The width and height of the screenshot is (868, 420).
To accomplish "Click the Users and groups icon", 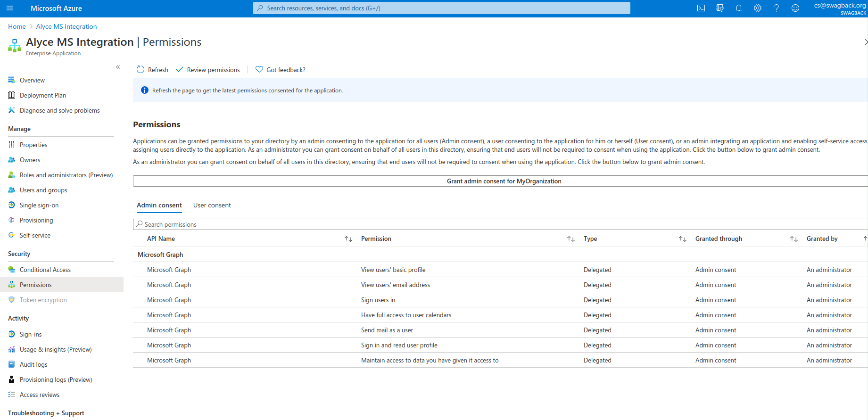I will point(12,190).
